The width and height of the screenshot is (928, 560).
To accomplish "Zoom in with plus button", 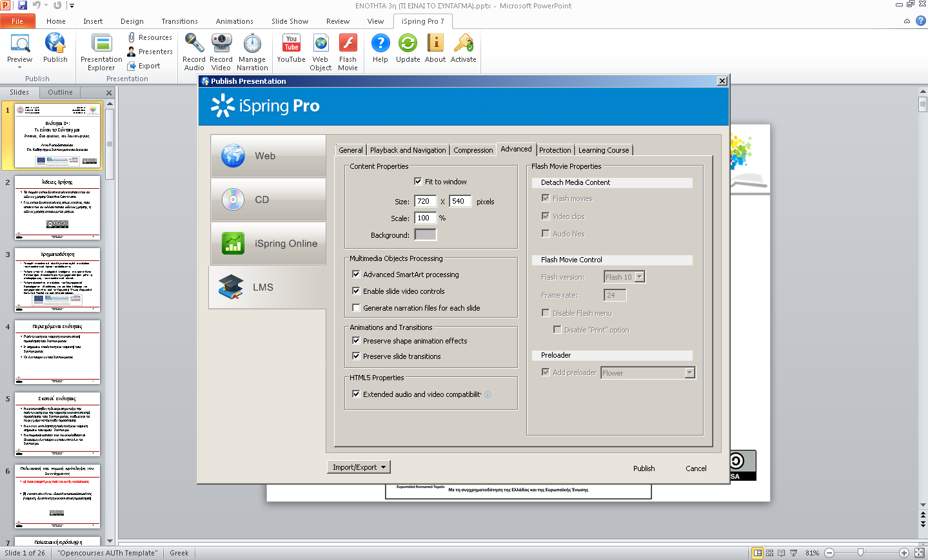I will pyautogui.click(x=904, y=553).
